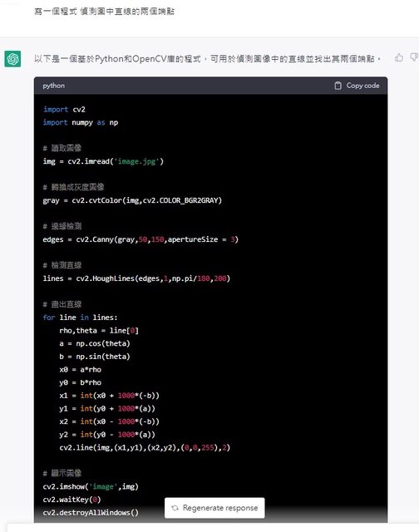Click the cv2.waitKey(0) line
Viewport: 419px width, 532px height.
coord(72,500)
